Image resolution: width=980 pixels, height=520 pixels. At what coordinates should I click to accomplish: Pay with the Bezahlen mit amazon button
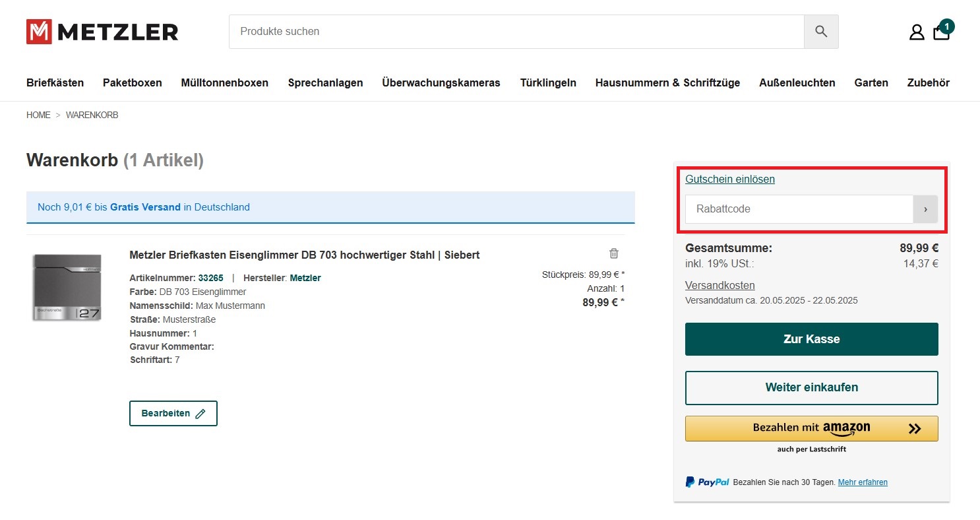(x=812, y=428)
